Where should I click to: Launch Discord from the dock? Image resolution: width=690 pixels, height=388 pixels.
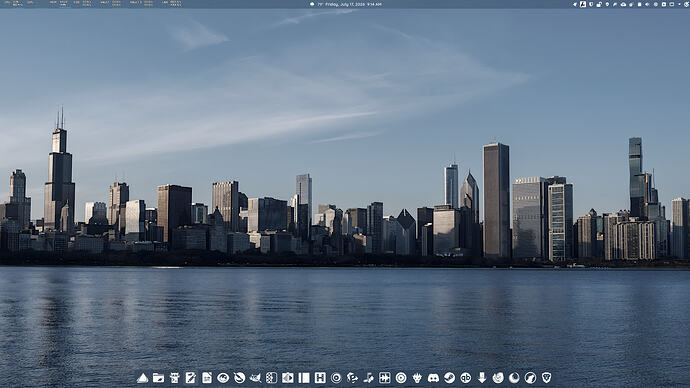point(433,377)
